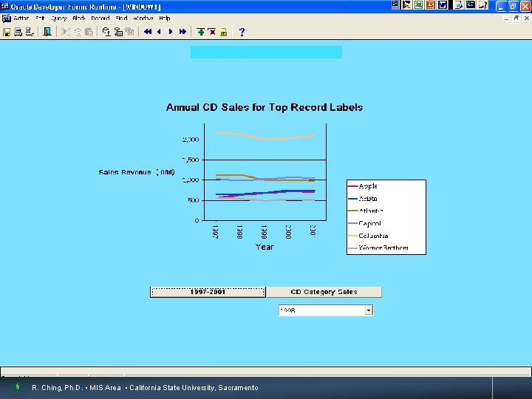The width and height of the screenshot is (532, 399).
Task: Click the Copy toolbar icon
Action: coord(78,32)
